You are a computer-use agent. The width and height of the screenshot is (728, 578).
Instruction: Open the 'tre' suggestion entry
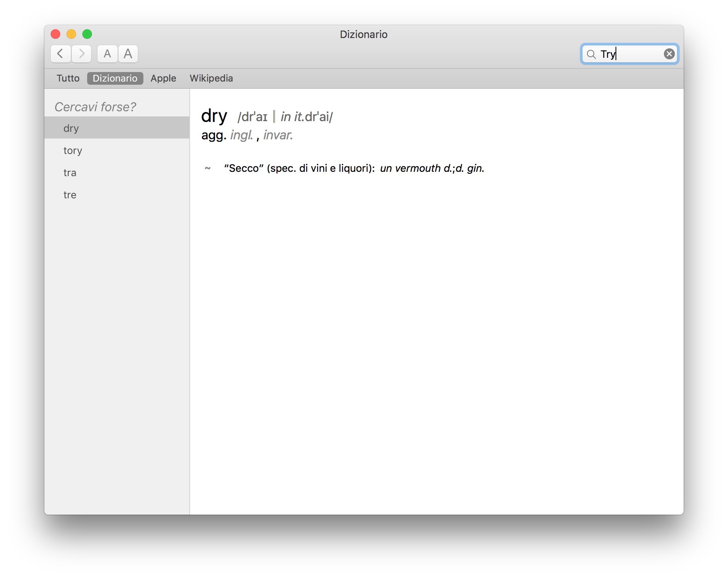[70, 195]
